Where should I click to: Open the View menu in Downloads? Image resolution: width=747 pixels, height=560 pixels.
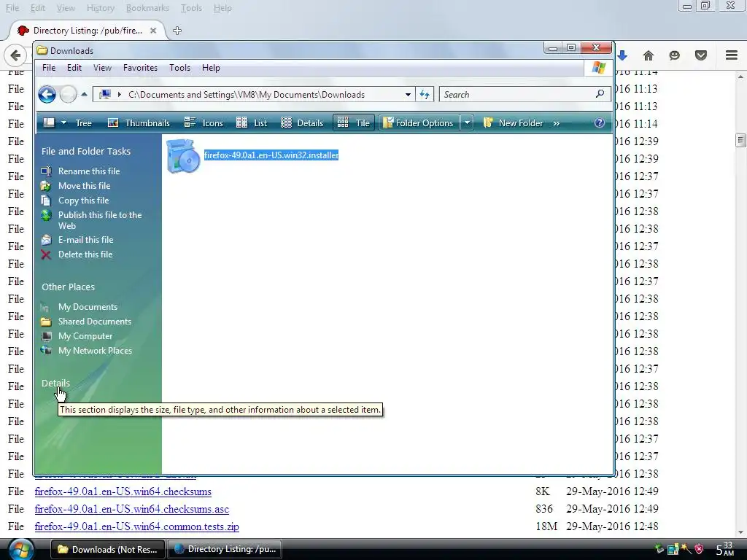102,68
